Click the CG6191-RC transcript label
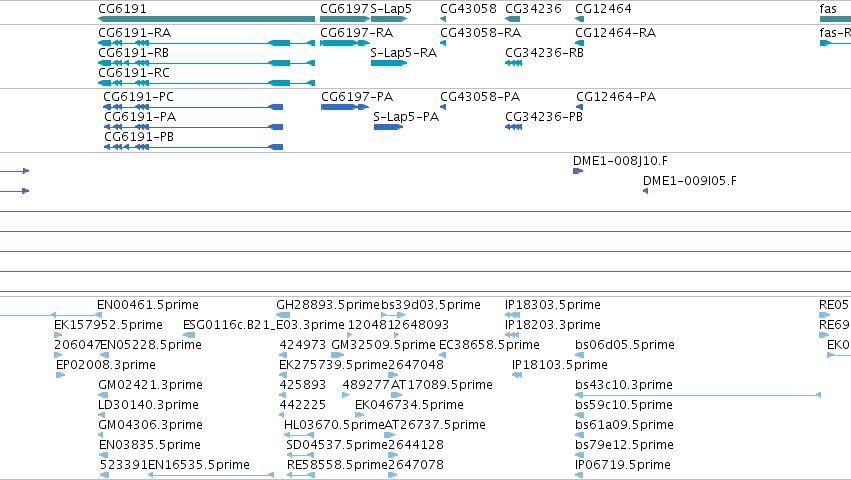This screenshot has width=851, height=480. [x=134, y=73]
